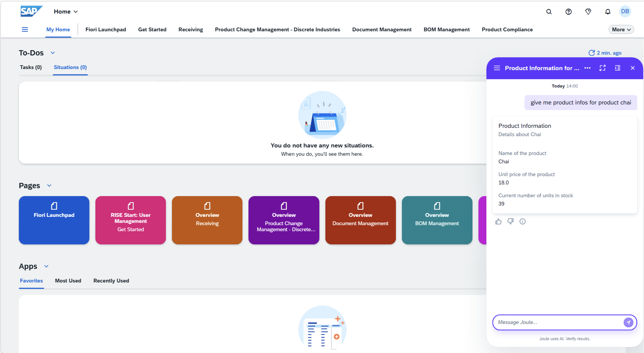
Task: Select the Situations (0) tab
Action: tap(70, 67)
